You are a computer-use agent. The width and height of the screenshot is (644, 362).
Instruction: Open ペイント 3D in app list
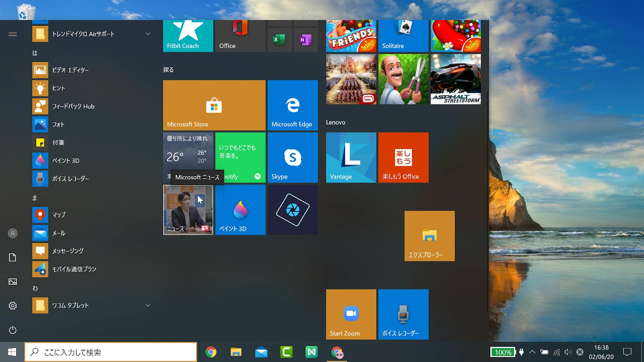pos(93,161)
